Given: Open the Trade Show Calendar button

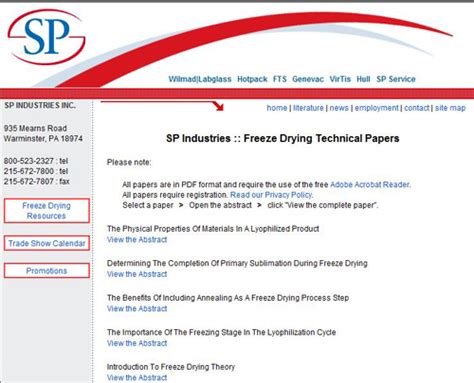Looking at the screenshot, I should coord(47,243).
